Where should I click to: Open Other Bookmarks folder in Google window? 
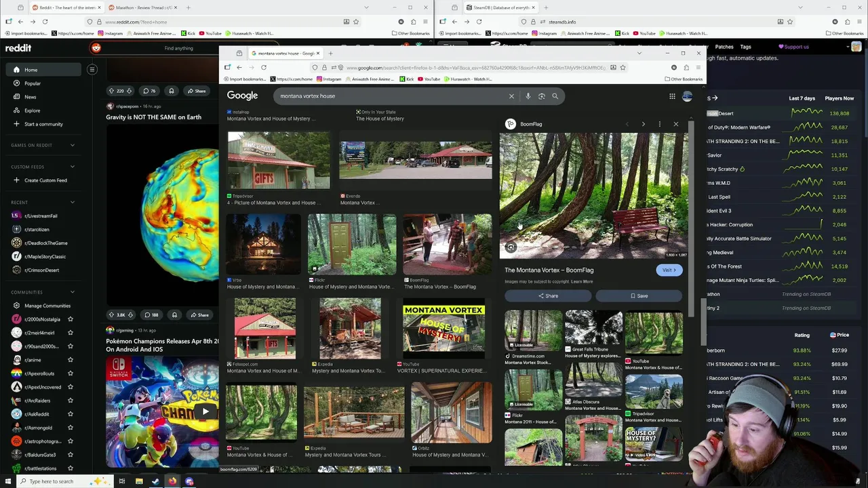coord(683,79)
